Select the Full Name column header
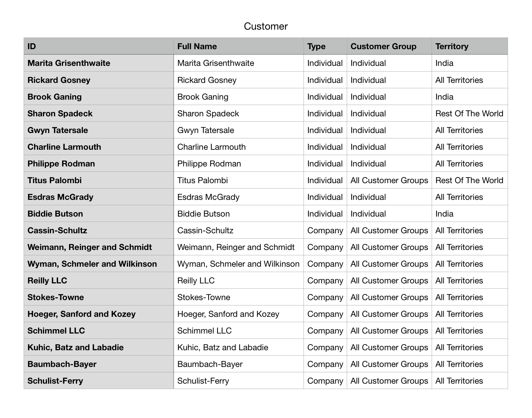The width and height of the screenshot is (532, 418). point(239,46)
